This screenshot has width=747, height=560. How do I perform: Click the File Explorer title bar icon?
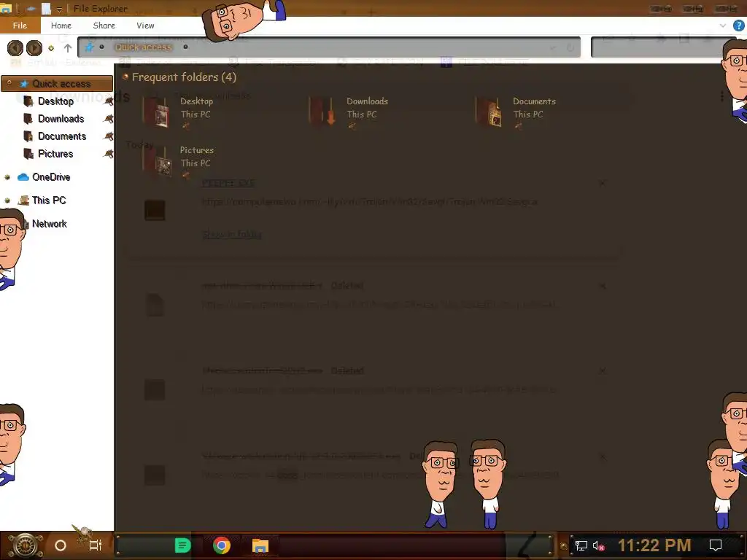pos(5,8)
